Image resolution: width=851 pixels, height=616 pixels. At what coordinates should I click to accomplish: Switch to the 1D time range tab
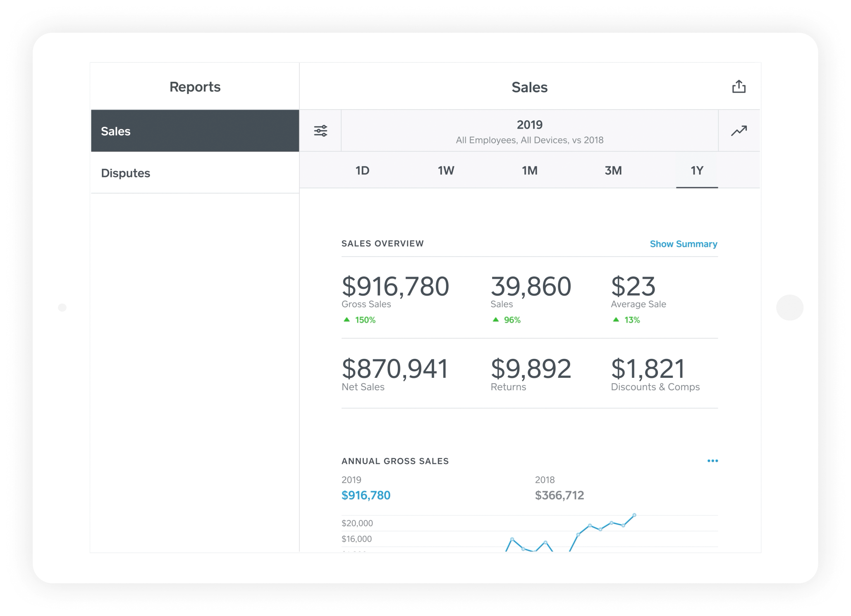click(x=362, y=170)
